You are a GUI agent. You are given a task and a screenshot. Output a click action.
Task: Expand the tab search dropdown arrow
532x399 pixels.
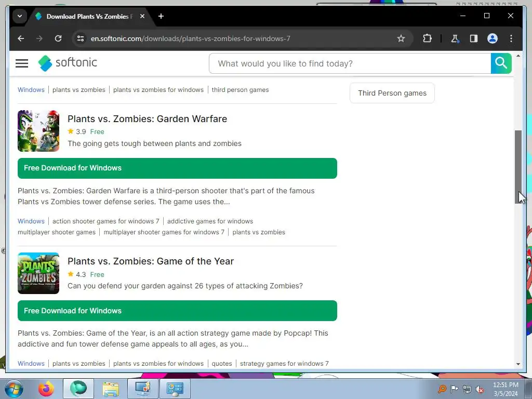pos(20,16)
